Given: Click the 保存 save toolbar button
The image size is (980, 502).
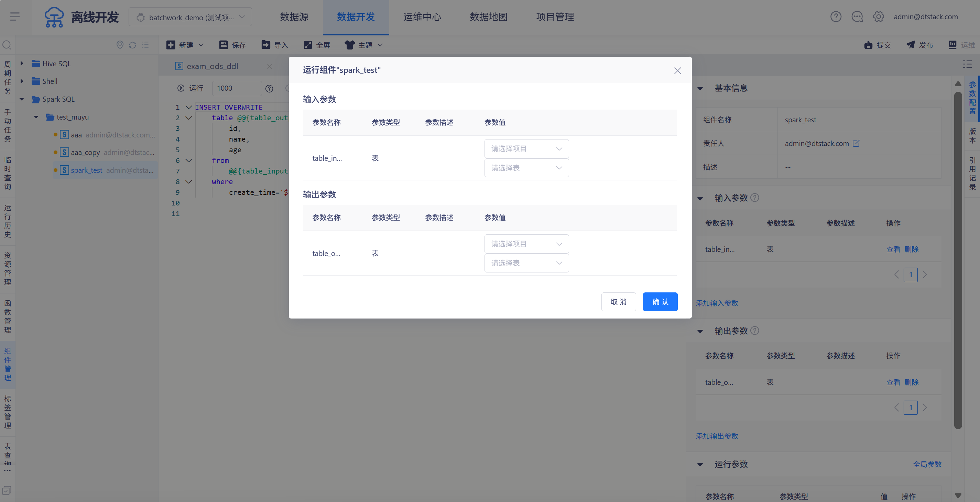Looking at the screenshot, I should click(x=232, y=45).
